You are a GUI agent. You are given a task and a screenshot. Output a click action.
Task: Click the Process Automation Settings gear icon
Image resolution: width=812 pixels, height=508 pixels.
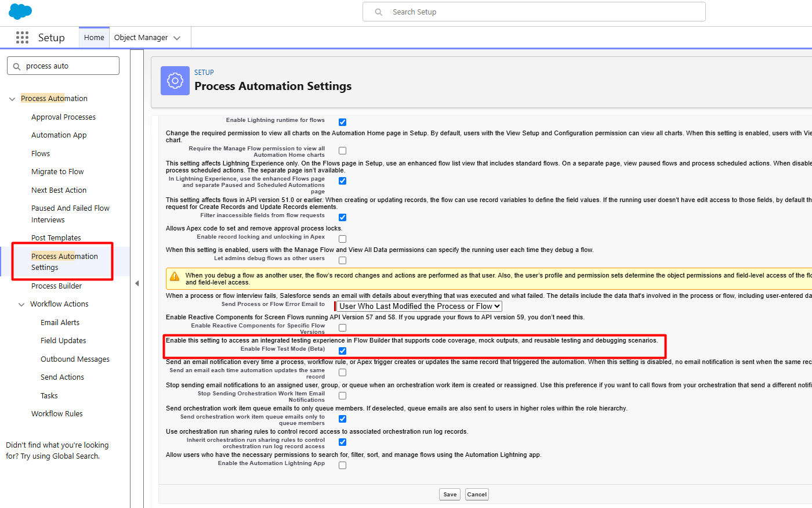pyautogui.click(x=175, y=81)
